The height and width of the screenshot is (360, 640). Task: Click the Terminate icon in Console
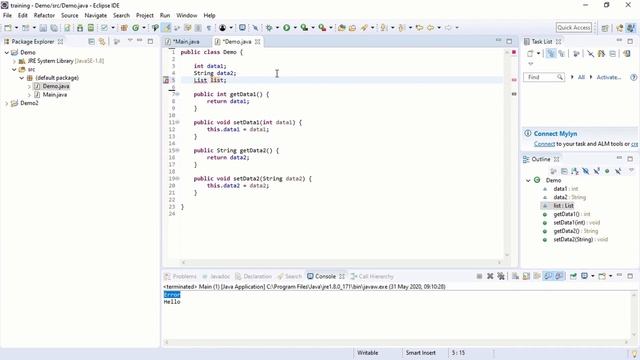pos(479,276)
